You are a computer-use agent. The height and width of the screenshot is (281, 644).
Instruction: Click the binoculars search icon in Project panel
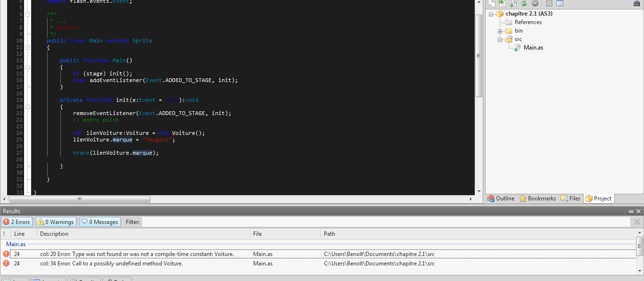pos(636,3)
